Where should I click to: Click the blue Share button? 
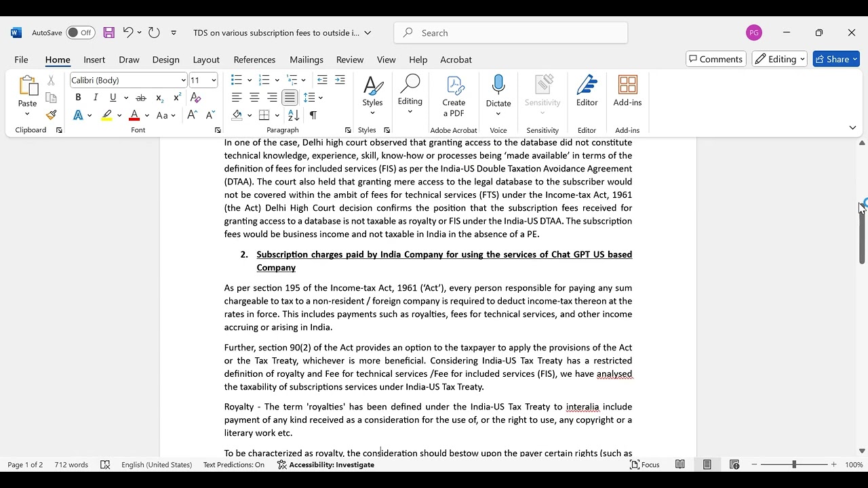pyautogui.click(x=836, y=60)
